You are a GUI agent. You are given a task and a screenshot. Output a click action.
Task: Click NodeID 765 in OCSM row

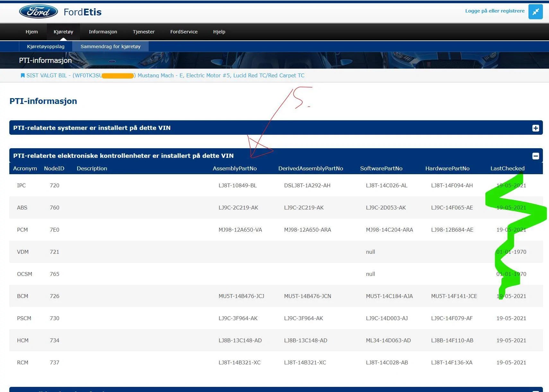[x=55, y=274]
